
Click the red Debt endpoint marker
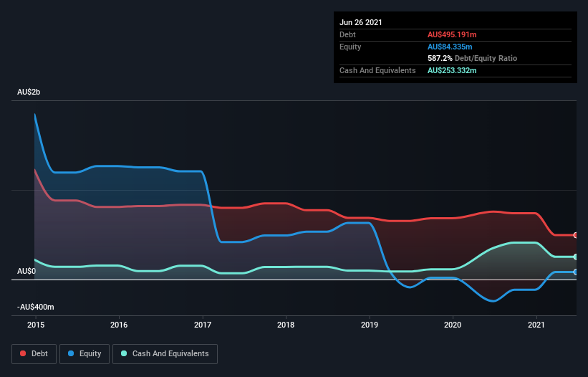coord(576,235)
